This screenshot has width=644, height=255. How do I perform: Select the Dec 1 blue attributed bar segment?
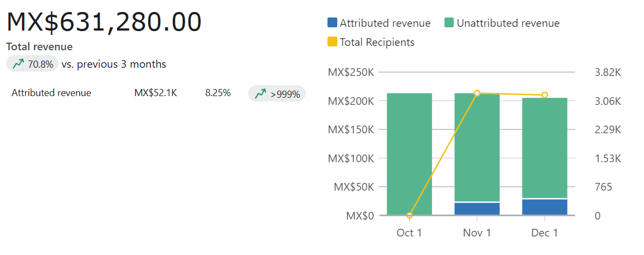(545, 207)
